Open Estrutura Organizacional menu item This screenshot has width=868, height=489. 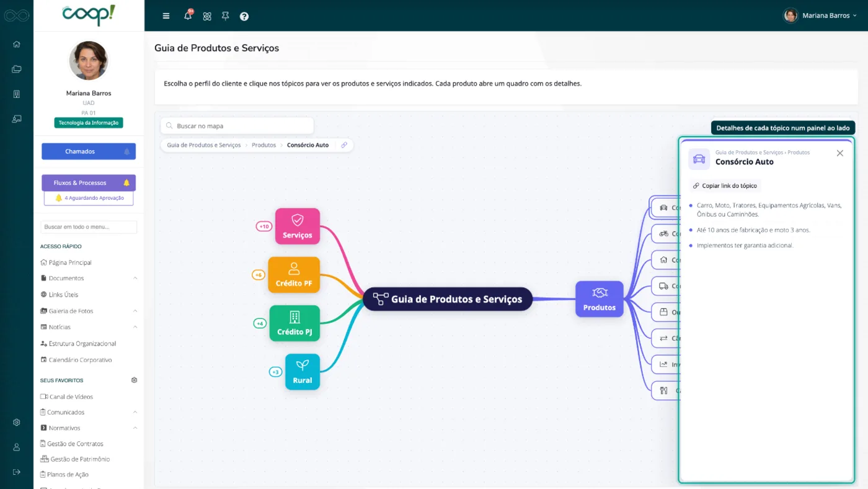[x=78, y=344]
